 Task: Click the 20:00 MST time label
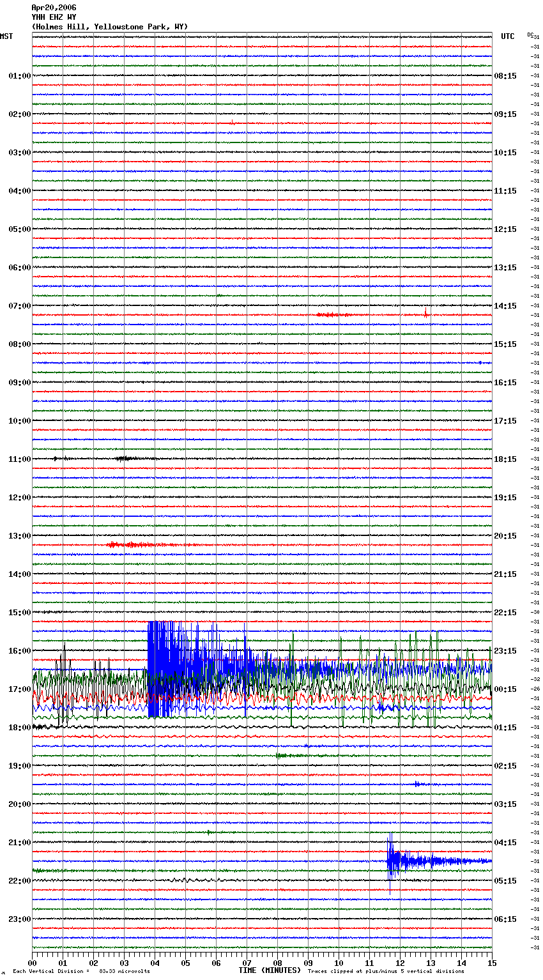[x=20, y=804]
